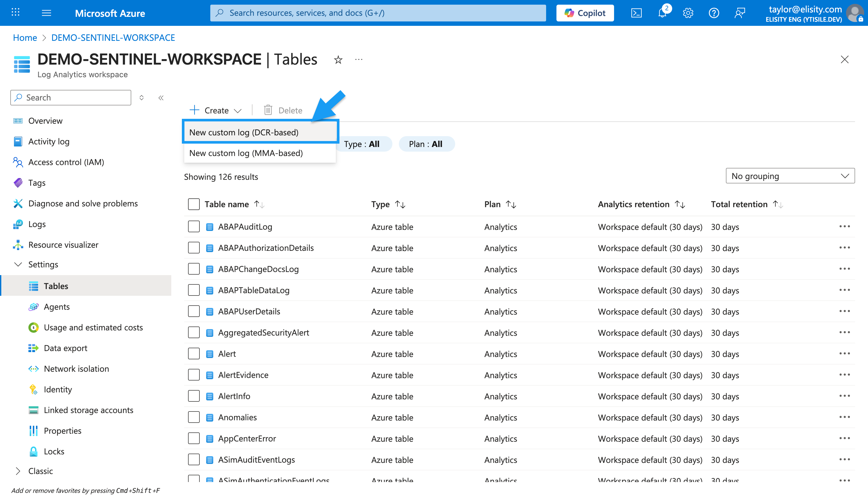Open row actions for Alert table
868x497 pixels.
point(844,354)
